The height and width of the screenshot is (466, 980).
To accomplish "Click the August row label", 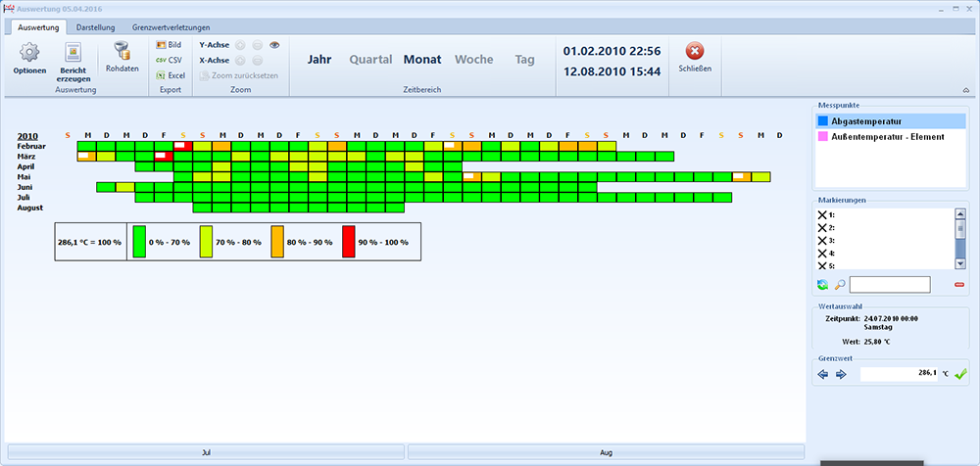I will coord(30,208).
